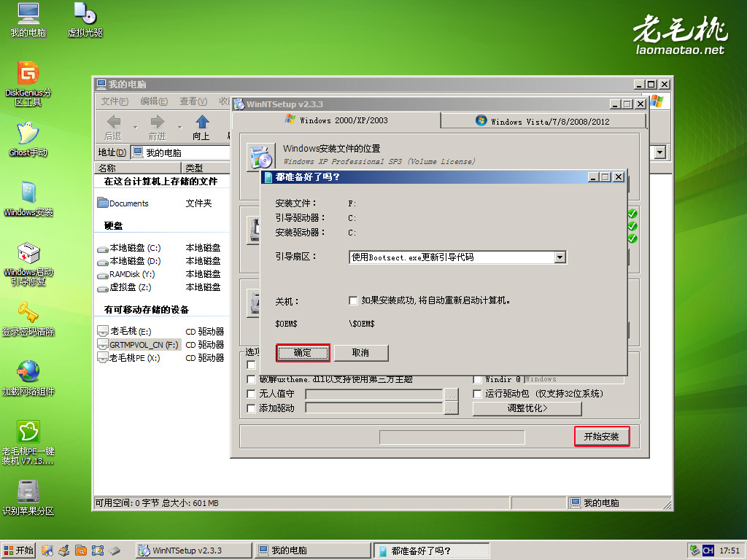Open 老毛桃PE一键装机 desktop shortcut
Image resolution: width=747 pixels, height=560 pixels.
point(28,443)
